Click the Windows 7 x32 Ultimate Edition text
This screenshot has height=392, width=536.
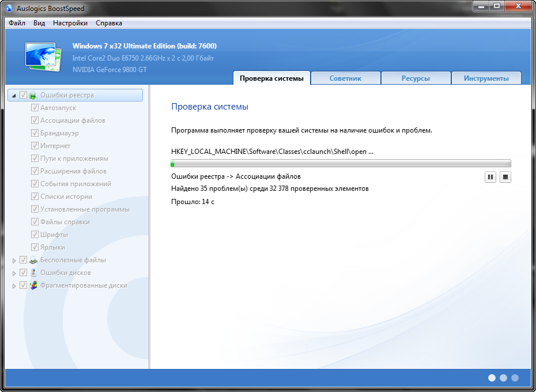[145, 46]
